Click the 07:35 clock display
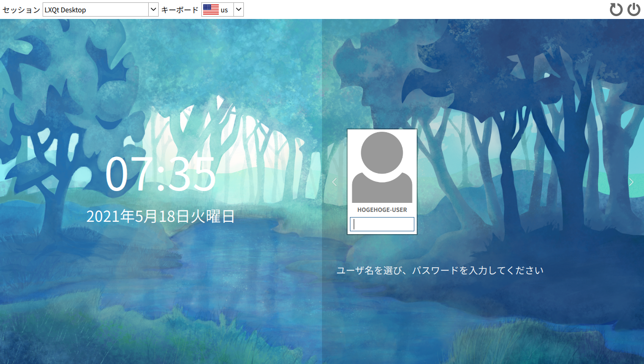Image resolution: width=644 pixels, height=364 pixels. coord(161,173)
